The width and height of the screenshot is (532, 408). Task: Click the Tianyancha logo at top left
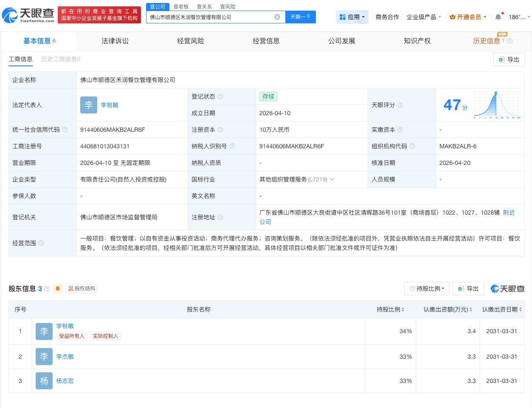(x=28, y=15)
